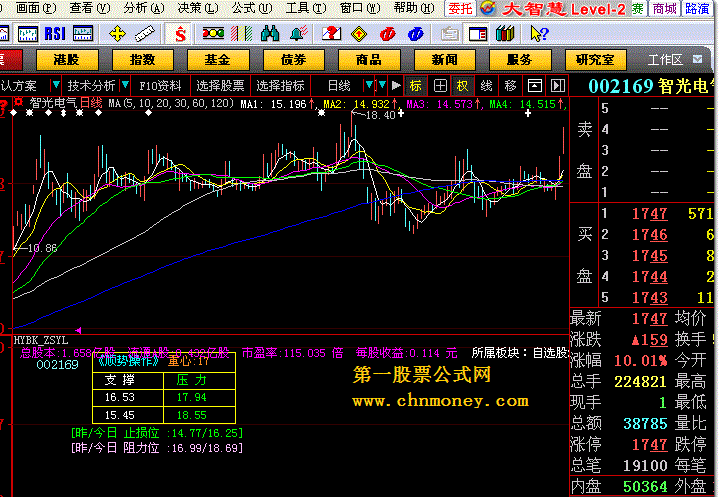Click the 18.40 high price label on chart
Screen dimensions: 721x497
(x=380, y=115)
